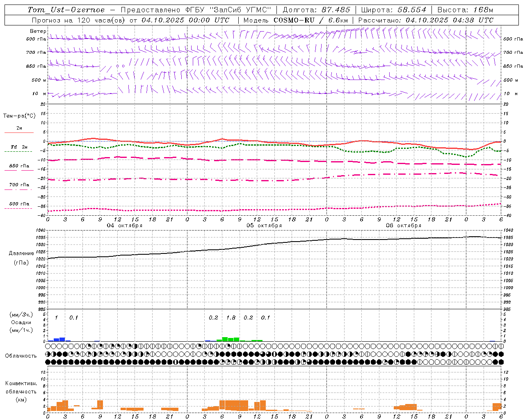Screen dimensions: 525x420
Task: Click the Давление panel label
Action: coord(21,253)
